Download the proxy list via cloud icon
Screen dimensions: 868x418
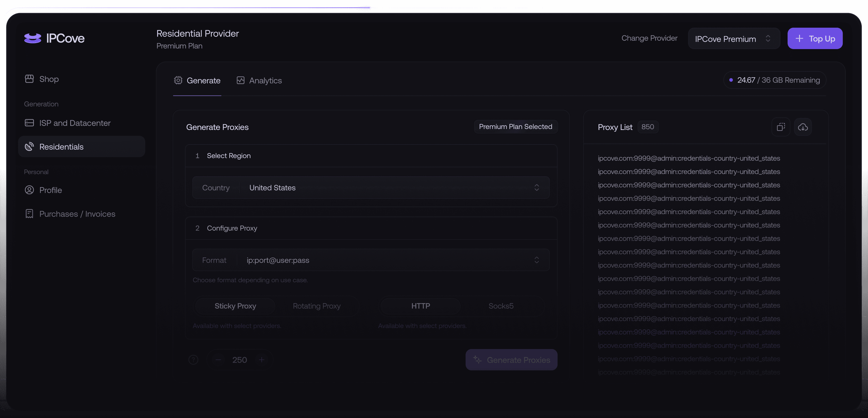[x=803, y=127]
